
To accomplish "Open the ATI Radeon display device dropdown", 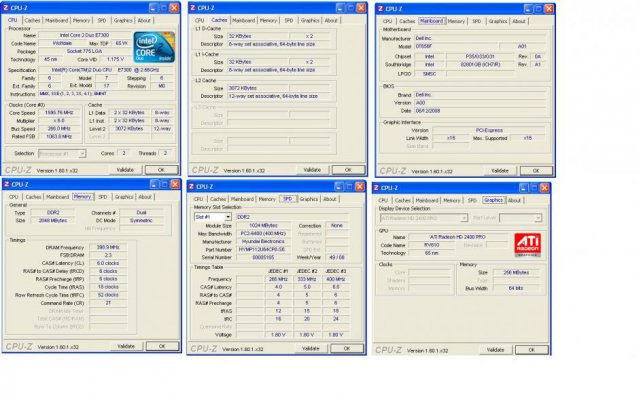I will (x=464, y=218).
